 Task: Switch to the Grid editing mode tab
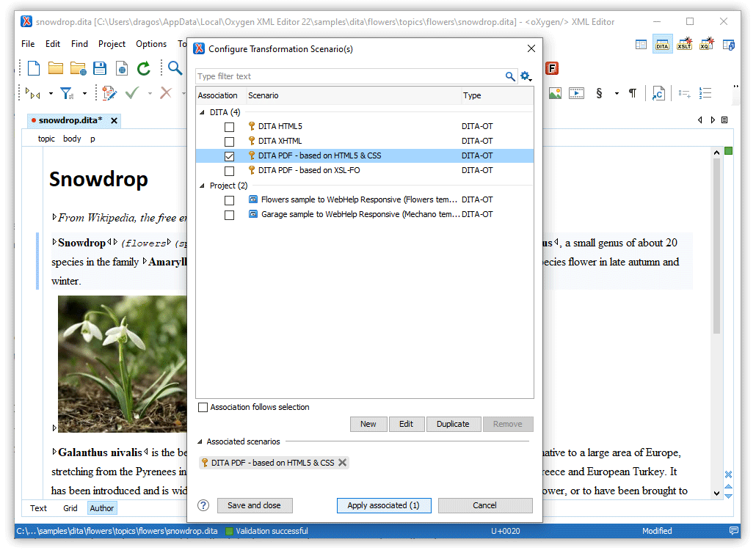tap(70, 508)
